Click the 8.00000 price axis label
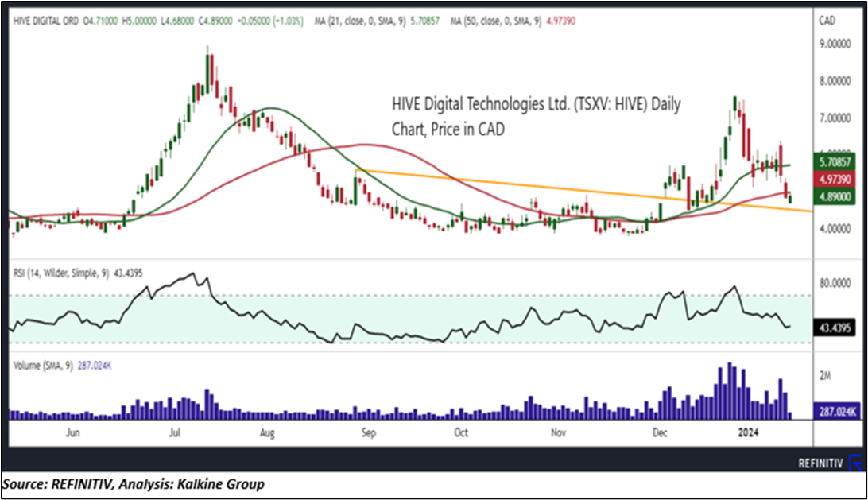The height and width of the screenshot is (500, 868). (x=835, y=81)
